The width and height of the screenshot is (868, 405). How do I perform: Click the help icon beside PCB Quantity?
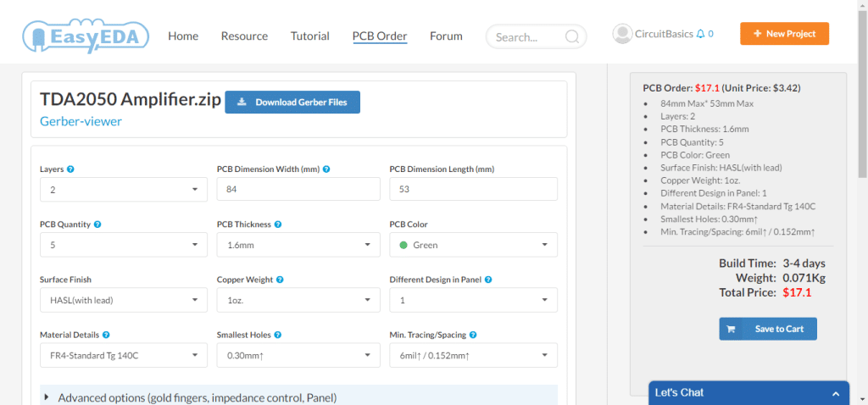coord(97,225)
